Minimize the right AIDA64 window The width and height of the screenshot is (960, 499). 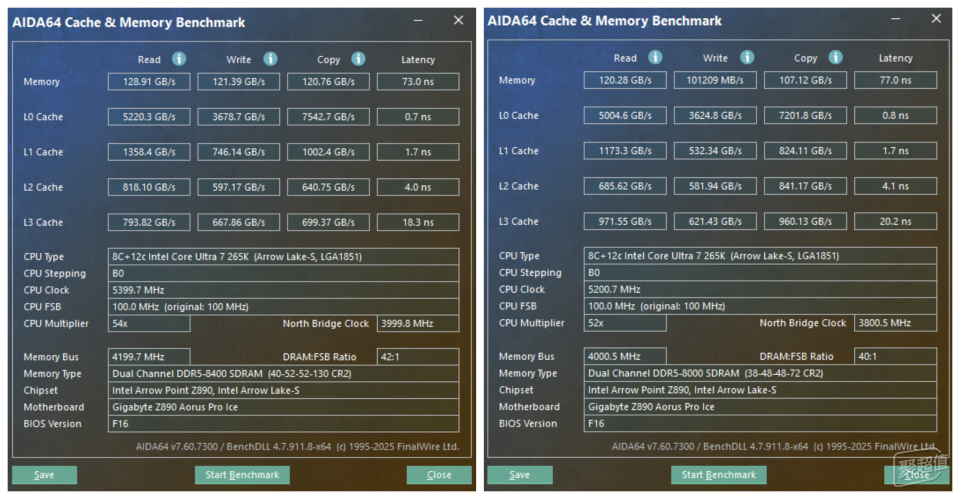896,19
